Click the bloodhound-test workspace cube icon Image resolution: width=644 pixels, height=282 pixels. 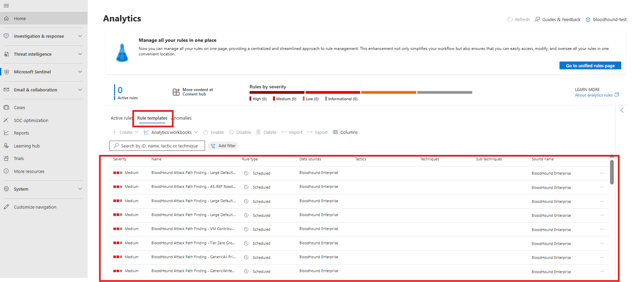tap(588, 20)
